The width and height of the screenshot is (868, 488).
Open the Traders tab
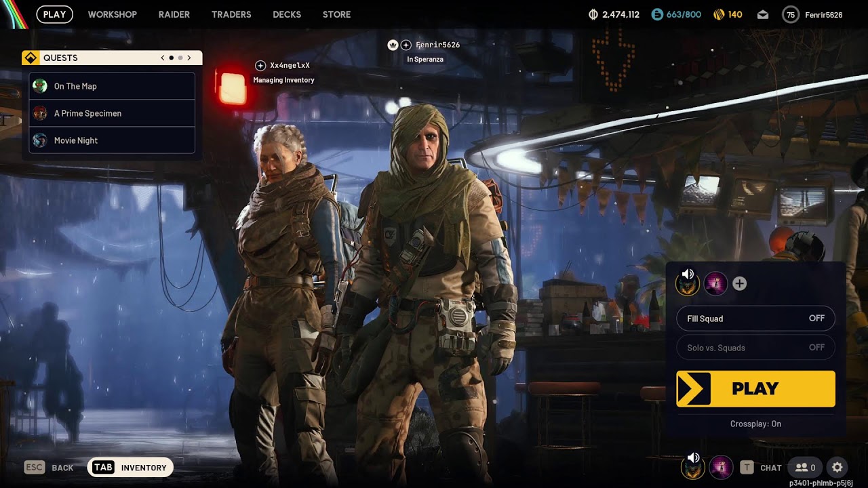(231, 14)
